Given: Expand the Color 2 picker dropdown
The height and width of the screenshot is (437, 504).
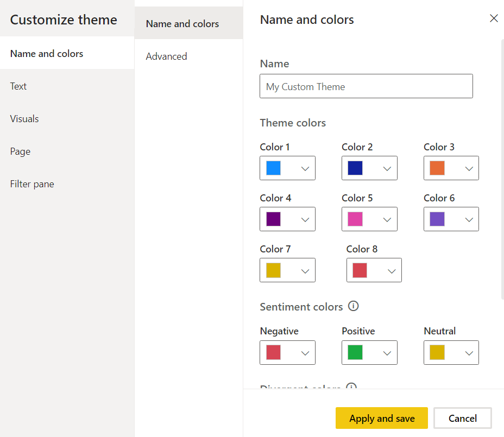Looking at the screenshot, I should 387,168.
